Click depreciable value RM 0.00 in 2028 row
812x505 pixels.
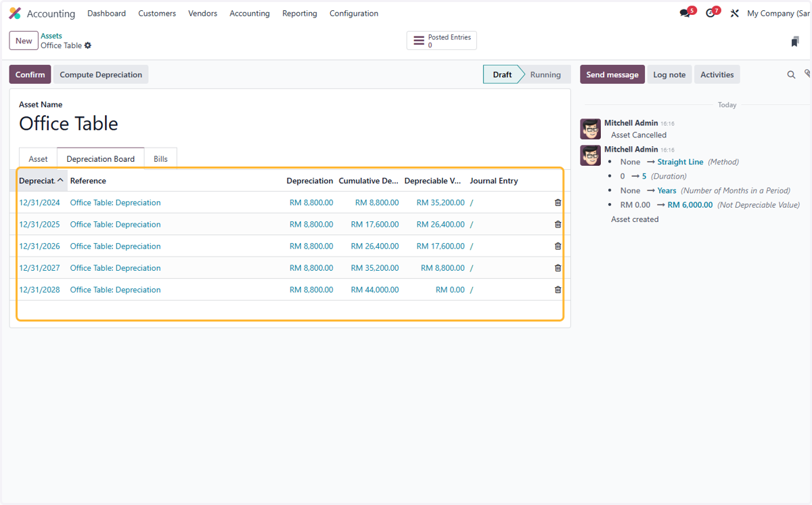tap(450, 289)
